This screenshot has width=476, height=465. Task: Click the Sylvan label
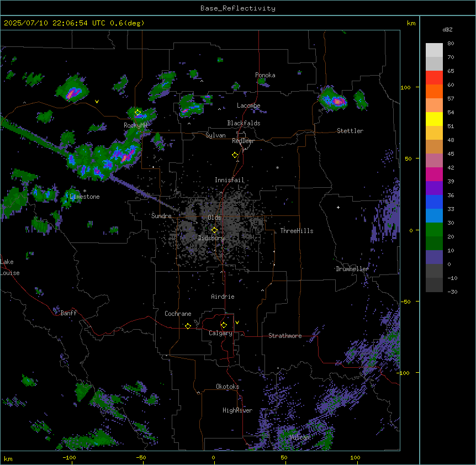click(215, 135)
